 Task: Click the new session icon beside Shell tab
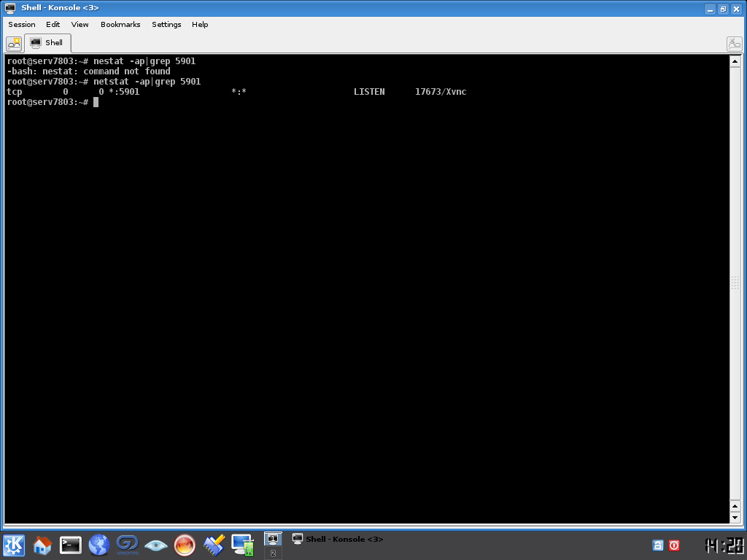tap(14, 43)
